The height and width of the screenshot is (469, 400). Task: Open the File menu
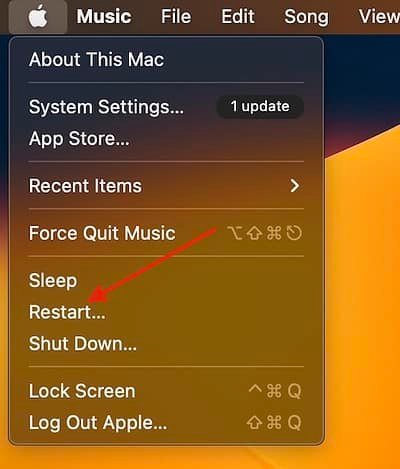[x=176, y=16]
